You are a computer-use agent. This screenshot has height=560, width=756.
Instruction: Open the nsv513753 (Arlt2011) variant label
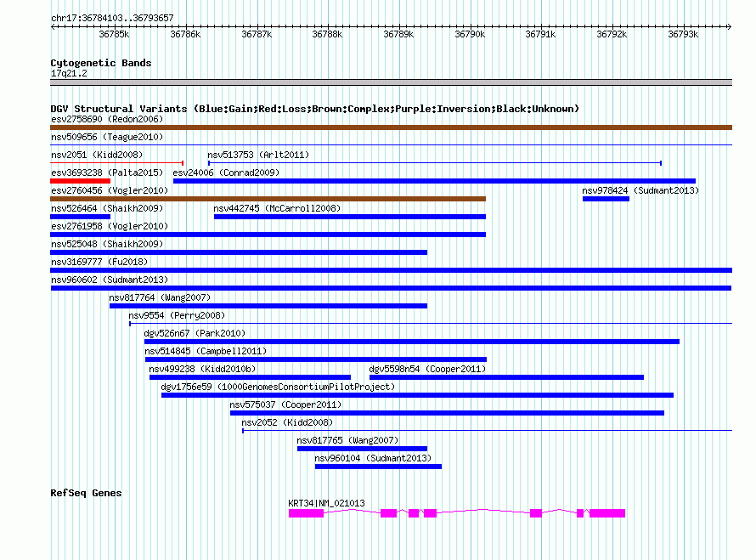tap(258, 155)
